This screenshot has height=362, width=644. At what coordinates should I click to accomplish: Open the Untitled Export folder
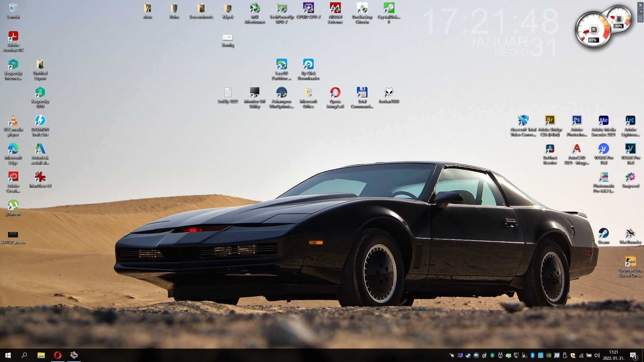(40, 70)
